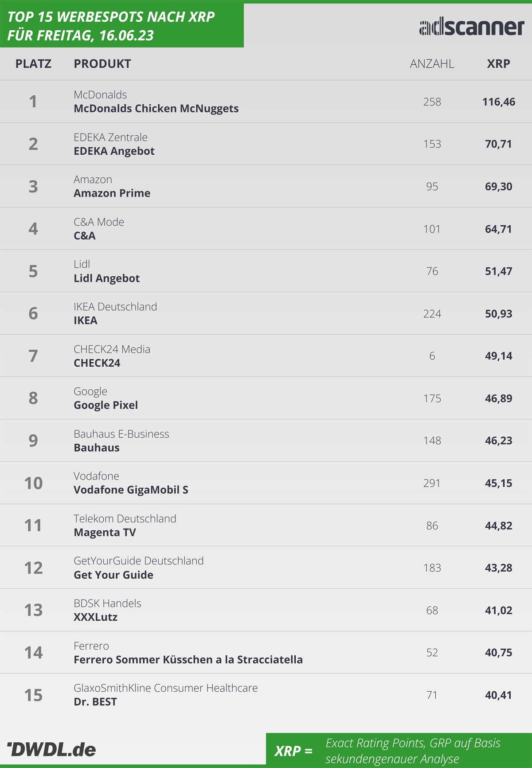
Task: Select the Google Pixel entry
Action: tap(106, 405)
